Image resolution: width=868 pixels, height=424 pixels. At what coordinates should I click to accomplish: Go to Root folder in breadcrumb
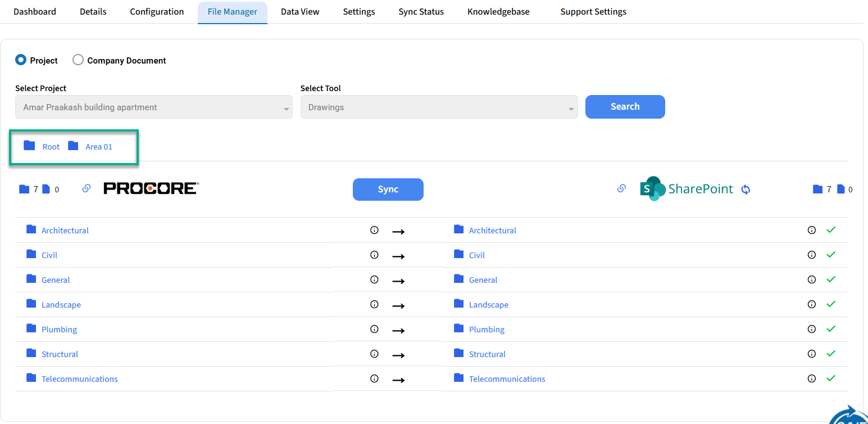click(x=51, y=147)
